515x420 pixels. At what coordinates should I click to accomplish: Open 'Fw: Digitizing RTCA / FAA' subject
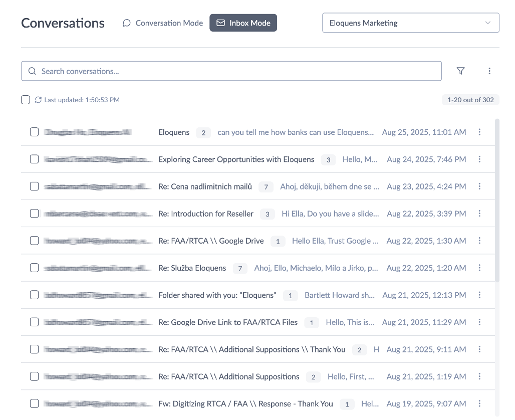point(245,403)
